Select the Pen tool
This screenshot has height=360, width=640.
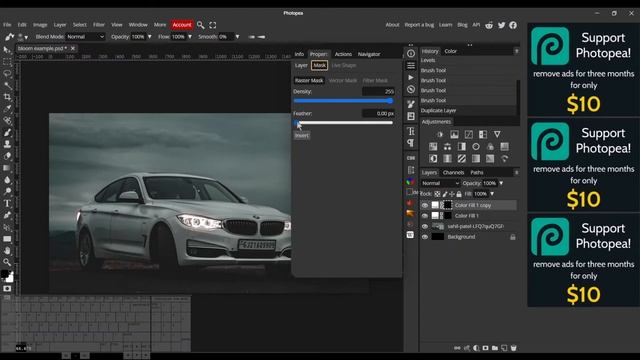(x=7, y=215)
